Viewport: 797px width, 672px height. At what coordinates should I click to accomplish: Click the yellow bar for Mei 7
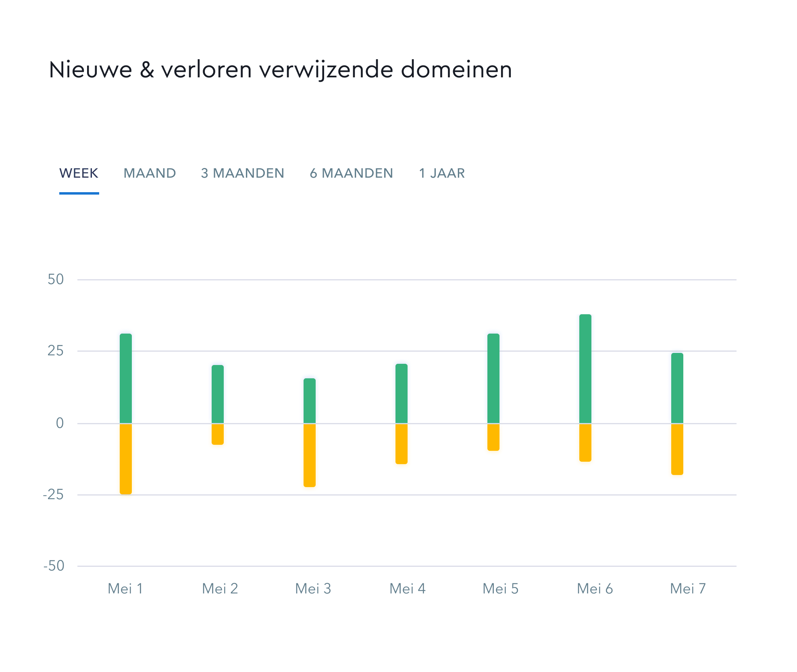(677, 449)
